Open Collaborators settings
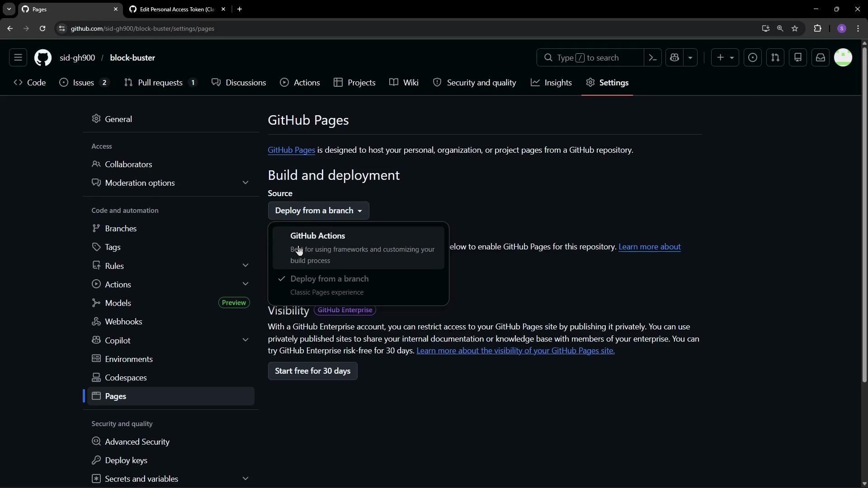The width and height of the screenshot is (868, 488). coord(171,164)
